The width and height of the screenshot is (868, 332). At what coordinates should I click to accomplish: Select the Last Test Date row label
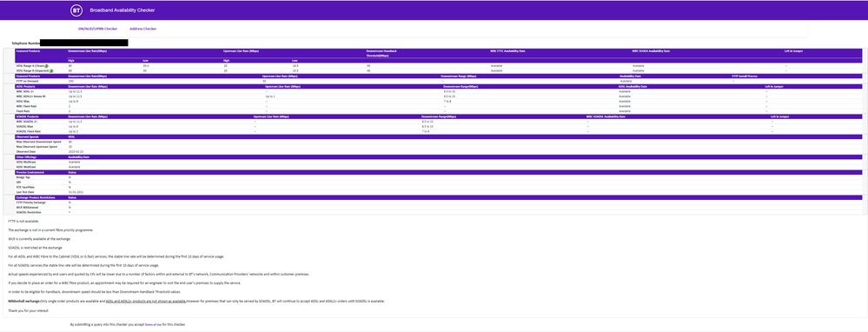pyautogui.click(x=25, y=192)
